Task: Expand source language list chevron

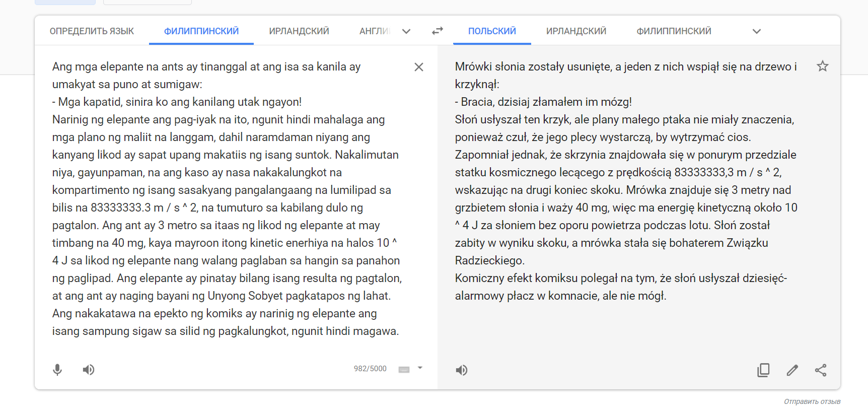Action: pos(406,31)
